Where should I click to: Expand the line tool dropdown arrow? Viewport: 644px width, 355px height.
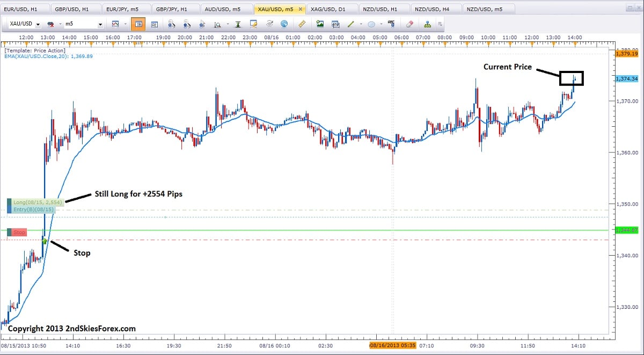tap(361, 24)
